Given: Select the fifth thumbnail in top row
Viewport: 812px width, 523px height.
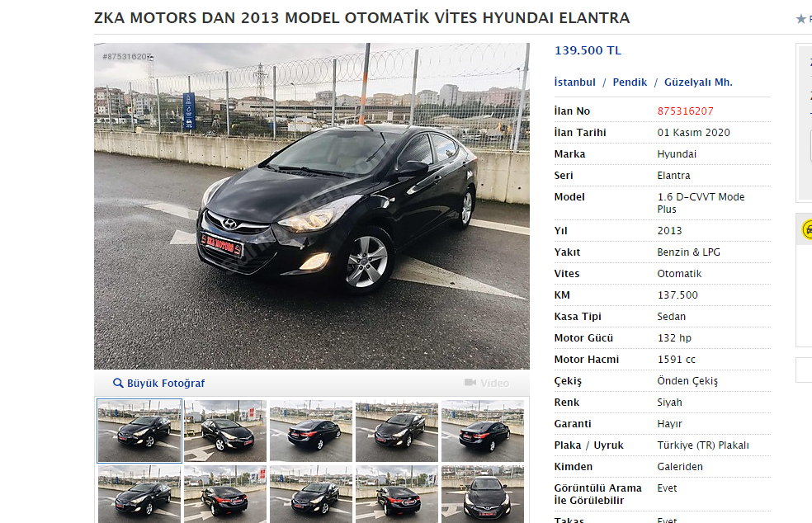Looking at the screenshot, I should pyautogui.click(x=483, y=431).
